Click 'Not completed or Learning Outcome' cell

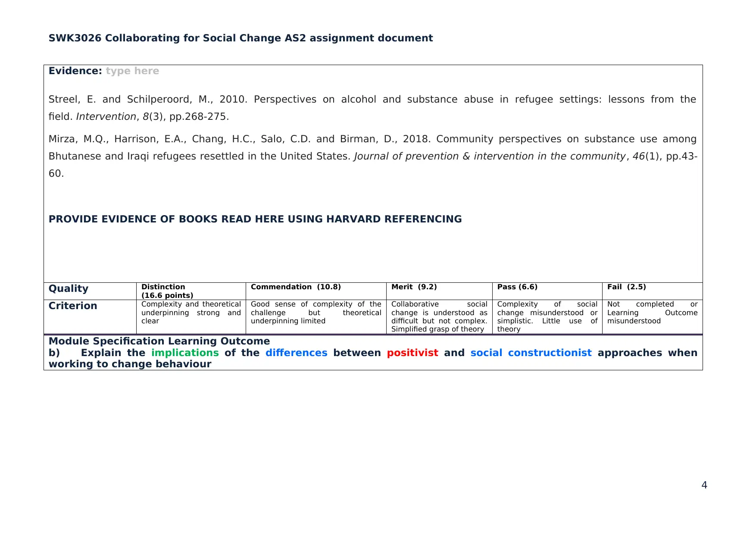[x=652, y=317]
